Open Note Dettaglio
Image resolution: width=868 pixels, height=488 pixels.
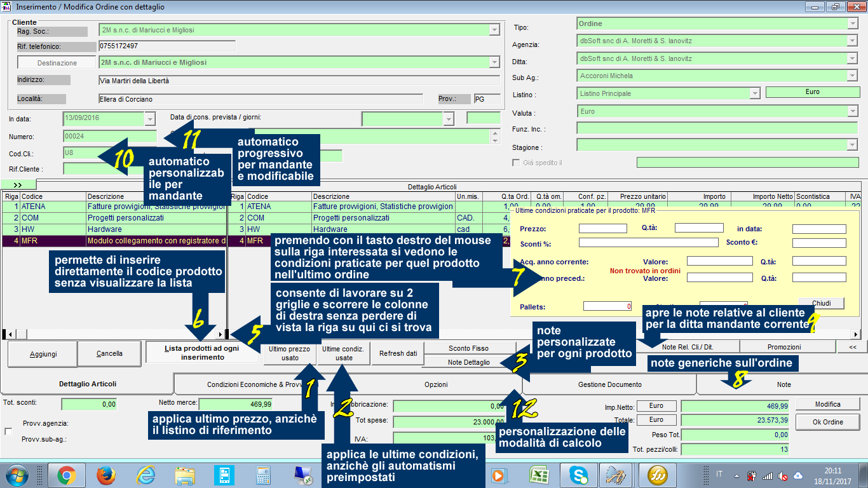point(468,362)
